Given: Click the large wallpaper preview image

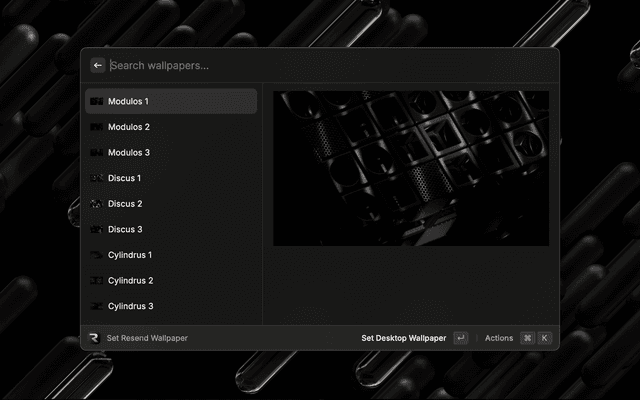Looking at the screenshot, I should pyautogui.click(x=411, y=168).
